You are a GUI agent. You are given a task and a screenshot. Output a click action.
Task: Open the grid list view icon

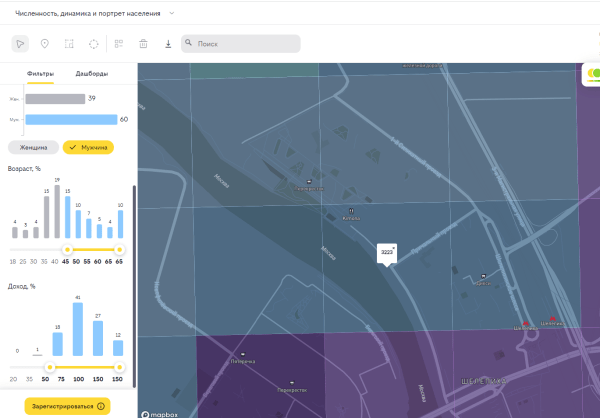tap(118, 44)
